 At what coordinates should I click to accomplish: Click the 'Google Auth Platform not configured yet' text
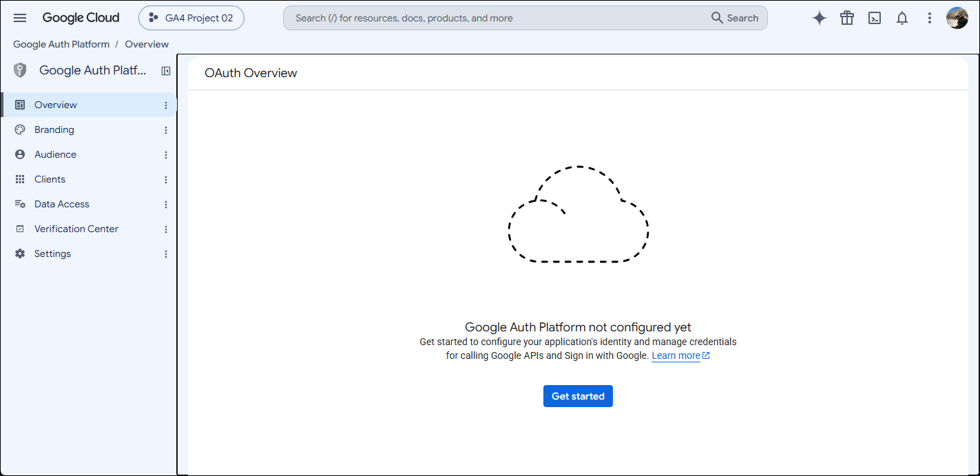(578, 327)
